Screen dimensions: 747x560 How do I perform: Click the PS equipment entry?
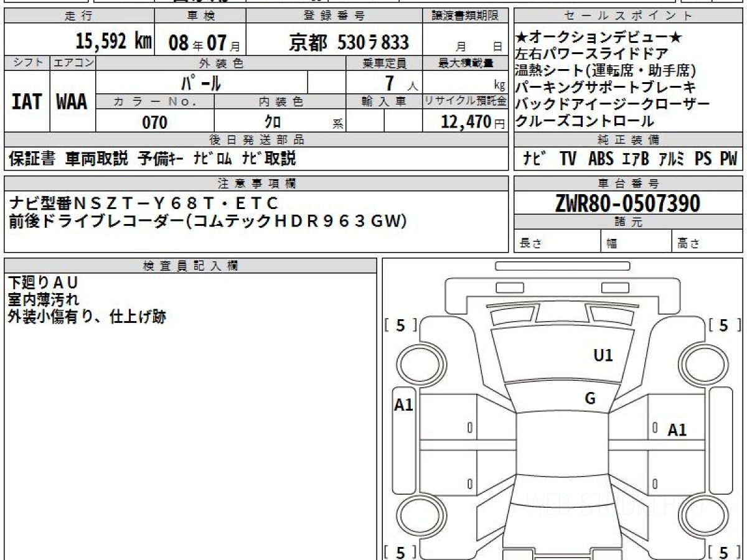703,159
